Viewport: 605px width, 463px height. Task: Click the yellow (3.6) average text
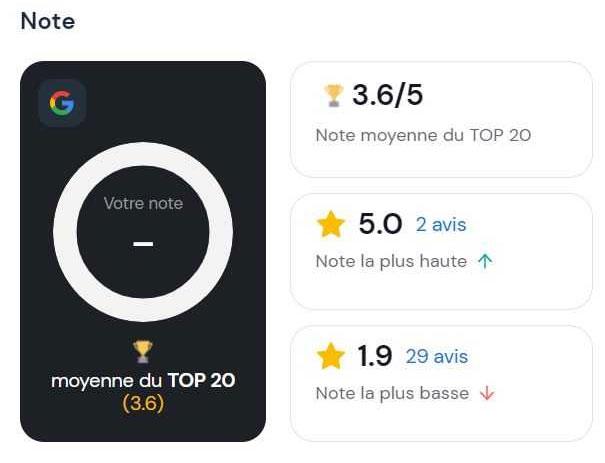[143, 404]
